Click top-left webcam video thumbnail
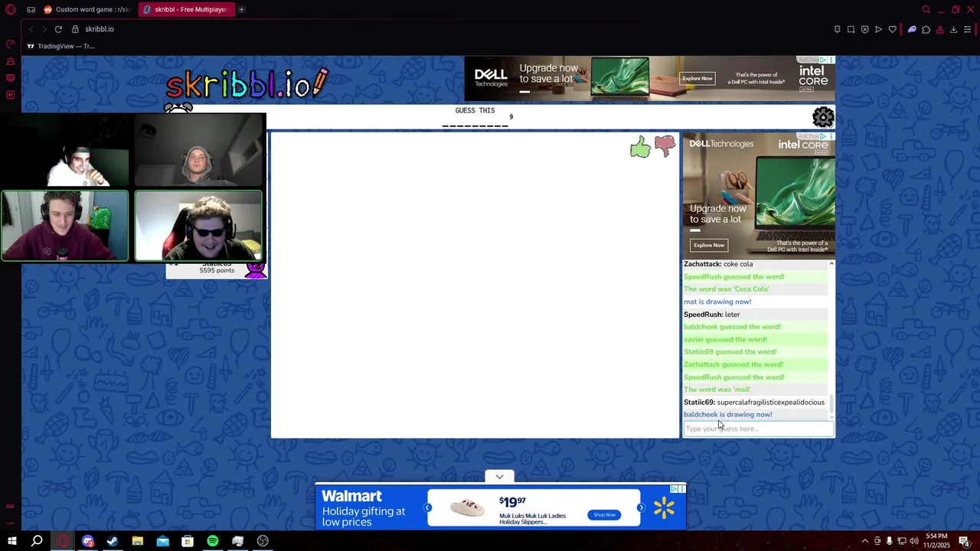 click(x=65, y=151)
